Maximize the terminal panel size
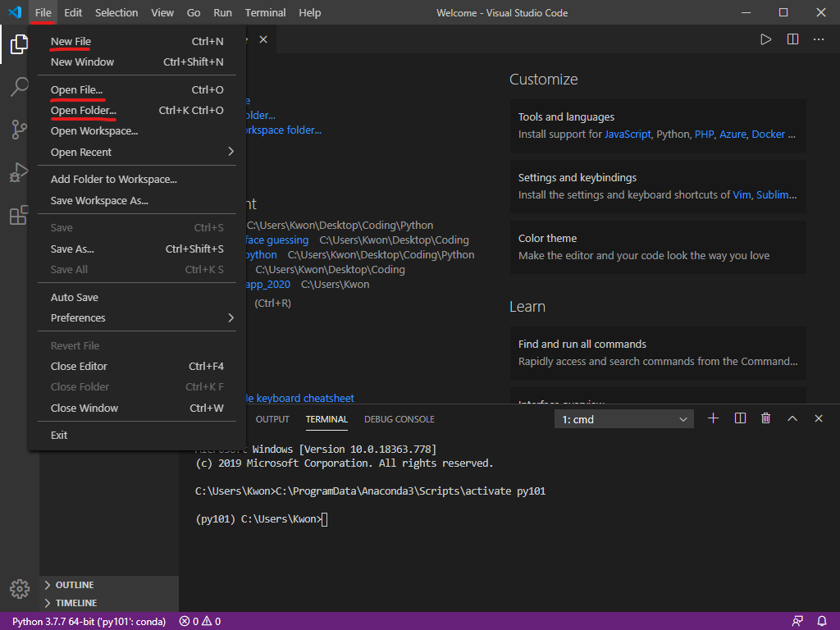This screenshot has height=630, width=840. [x=792, y=418]
